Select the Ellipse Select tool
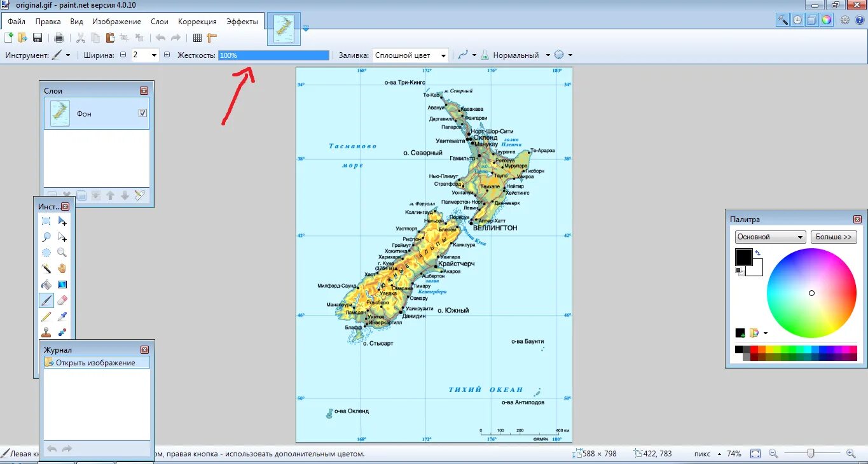The image size is (868, 464). tap(46, 253)
